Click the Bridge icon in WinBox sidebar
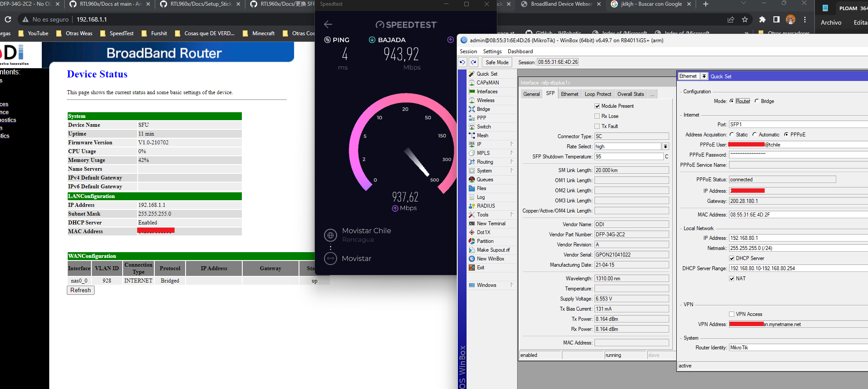This screenshot has width=868, height=389. click(x=472, y=109)
